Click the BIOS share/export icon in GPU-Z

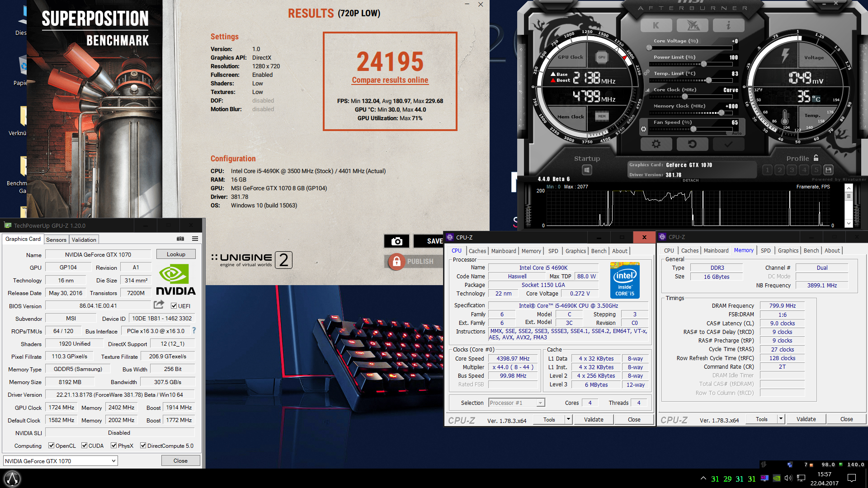[159, 305]
